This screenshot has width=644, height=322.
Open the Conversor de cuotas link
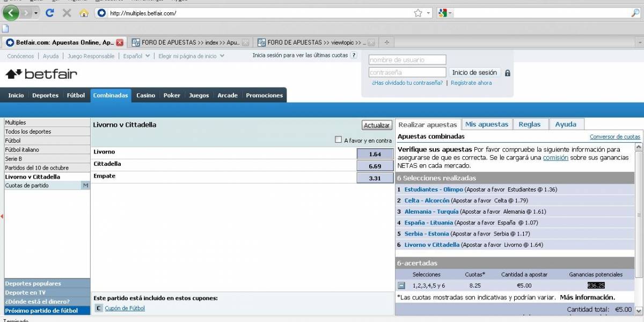click(615, 137)
